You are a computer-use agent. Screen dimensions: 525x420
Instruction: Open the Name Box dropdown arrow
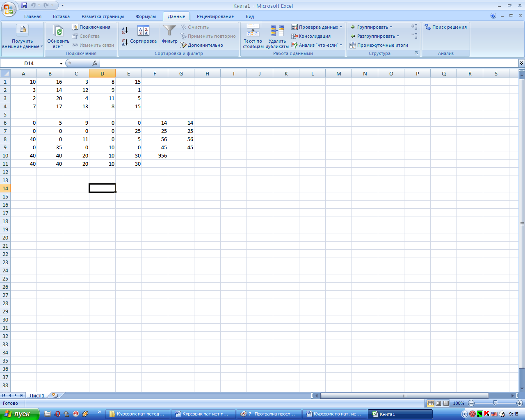pos(61,64)
